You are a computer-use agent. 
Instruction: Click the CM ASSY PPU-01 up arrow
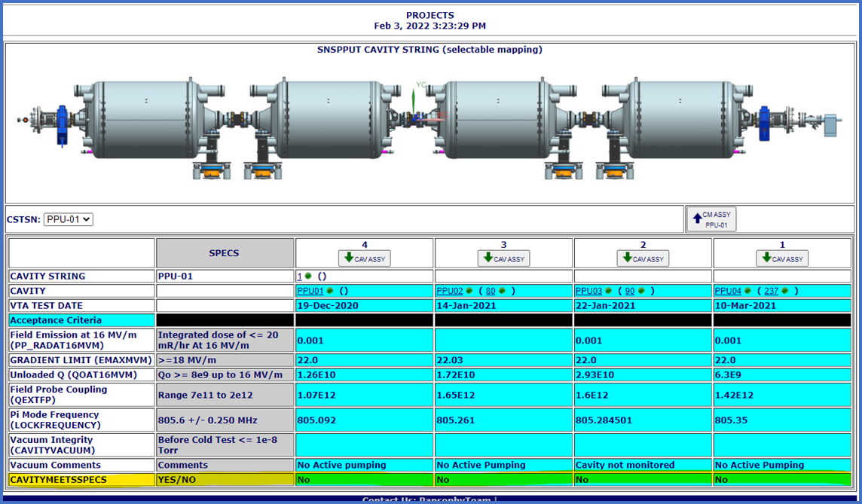(x=711, y=219)
